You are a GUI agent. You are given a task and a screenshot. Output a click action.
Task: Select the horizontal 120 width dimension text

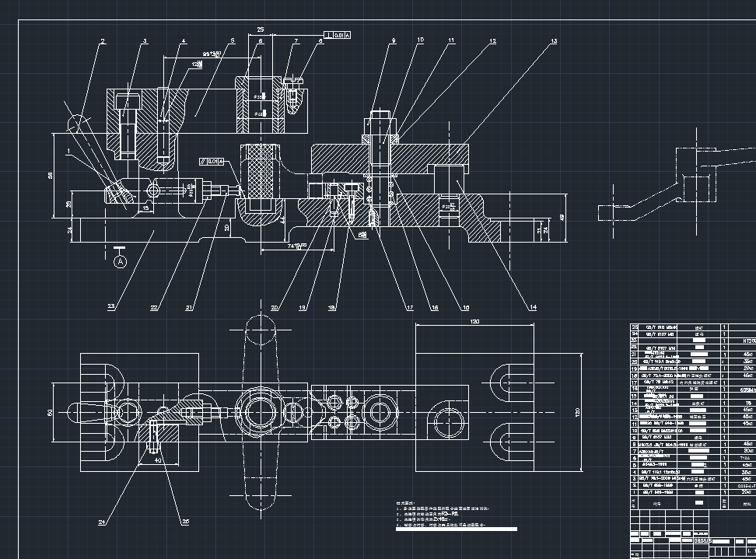click(x=474, y=321)
